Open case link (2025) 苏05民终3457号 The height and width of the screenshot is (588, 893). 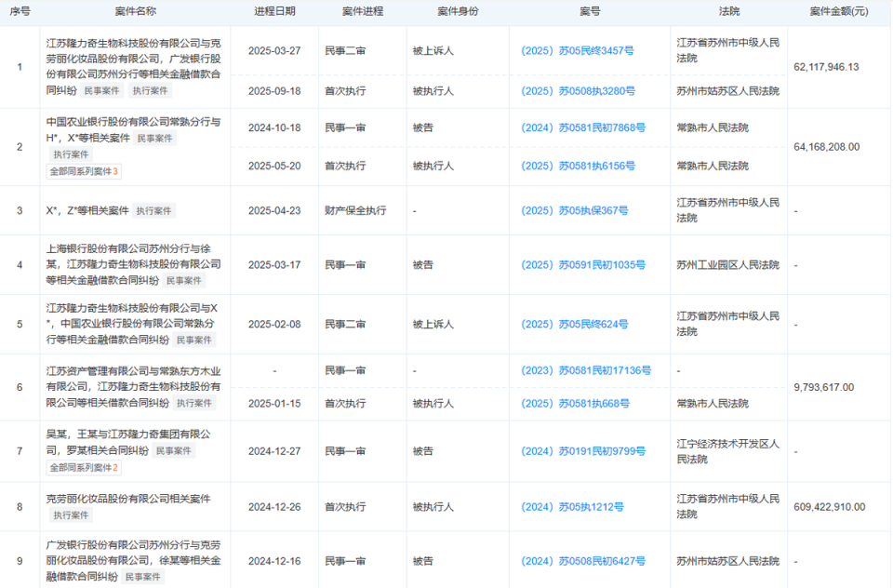point(579,51)
